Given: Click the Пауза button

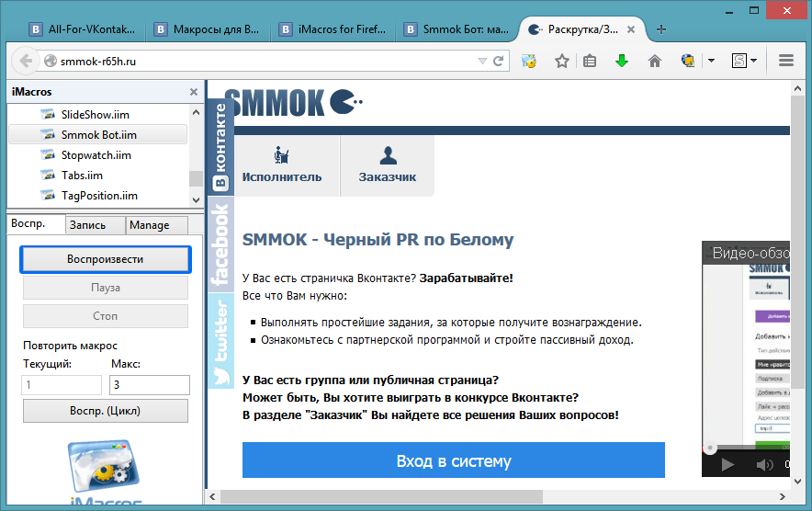Looking at the screenshot, I should pyautogui.click(x=105, y=288).
